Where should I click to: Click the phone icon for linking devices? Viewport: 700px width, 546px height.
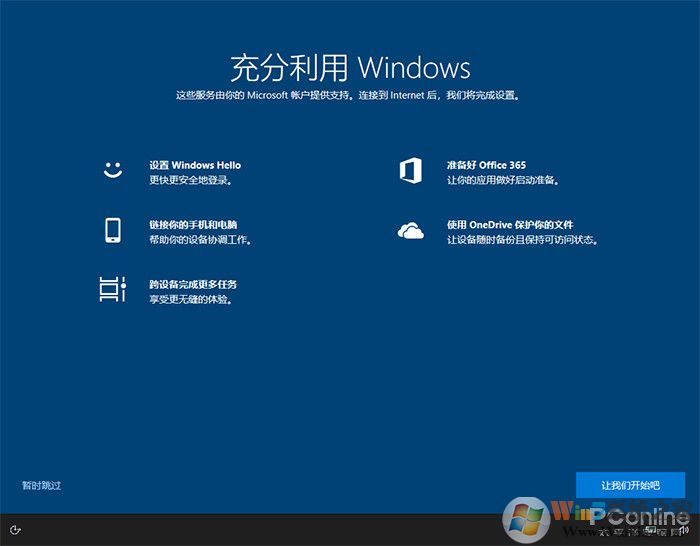[x=112, y=230]
